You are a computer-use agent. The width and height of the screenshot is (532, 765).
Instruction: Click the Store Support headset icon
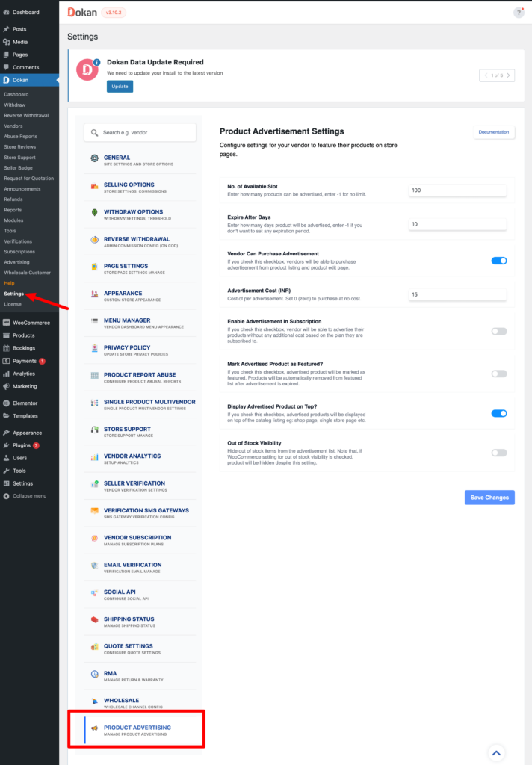click(x=95, y=430)
